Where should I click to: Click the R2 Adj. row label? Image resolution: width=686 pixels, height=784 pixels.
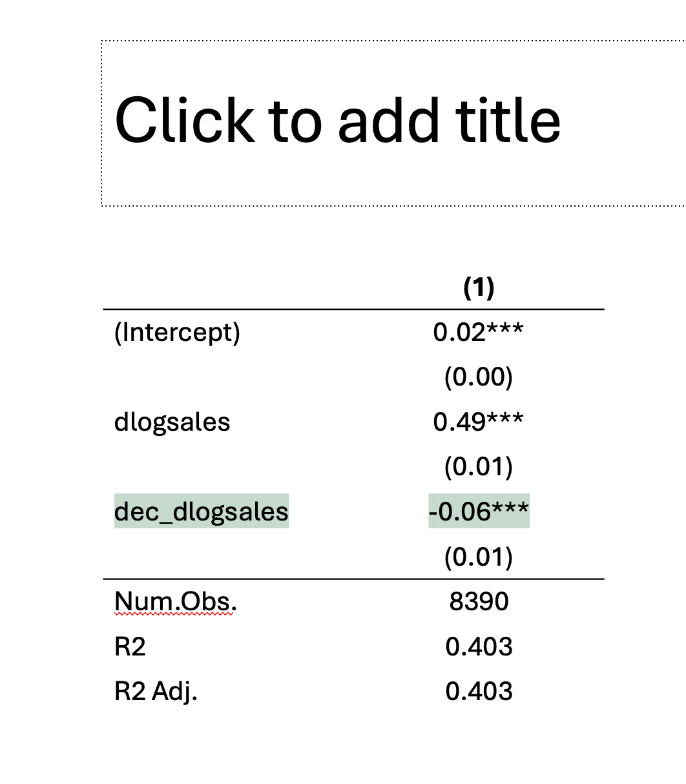[x=156, y=692]
